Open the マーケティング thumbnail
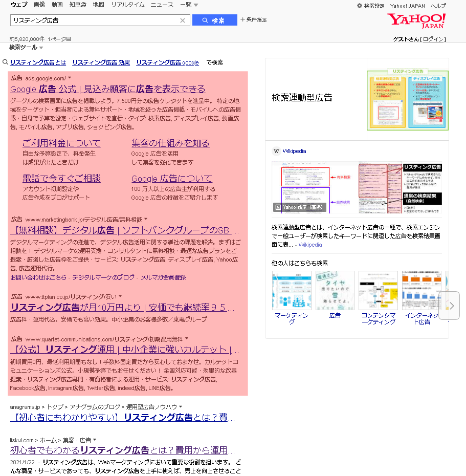The image size is (466, 476). click(x=292, y=290)
